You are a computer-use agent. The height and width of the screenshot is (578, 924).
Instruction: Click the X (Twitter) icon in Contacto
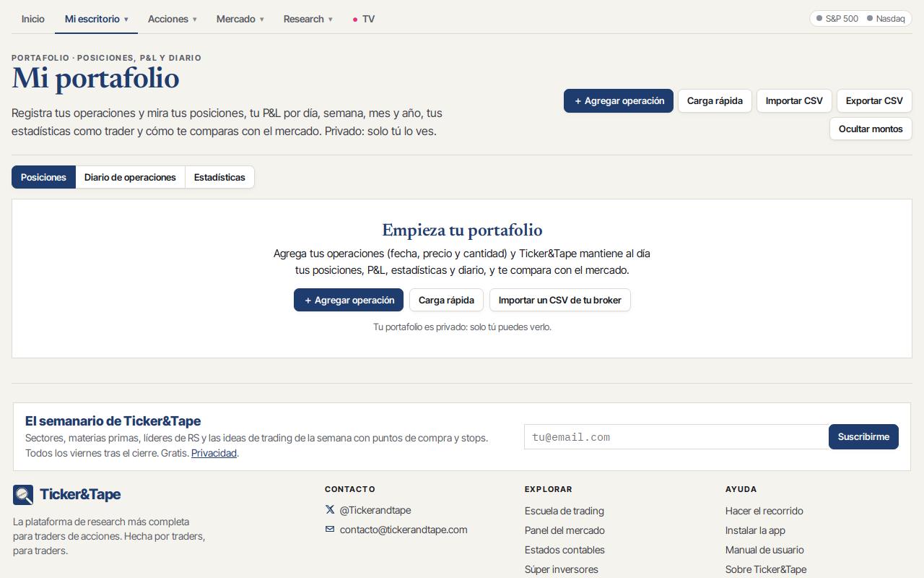[330, 510]
